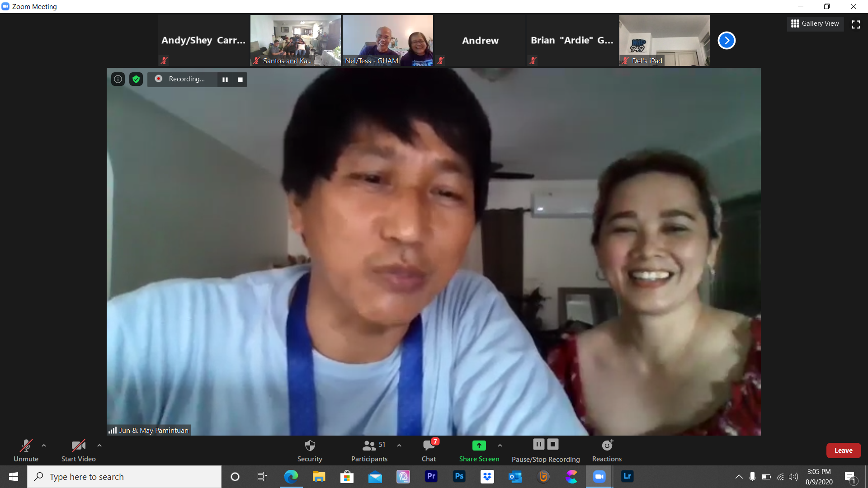The image size is (868, 488).
Task: Open File Explorer from taskbar
Action: coord(319,477)
